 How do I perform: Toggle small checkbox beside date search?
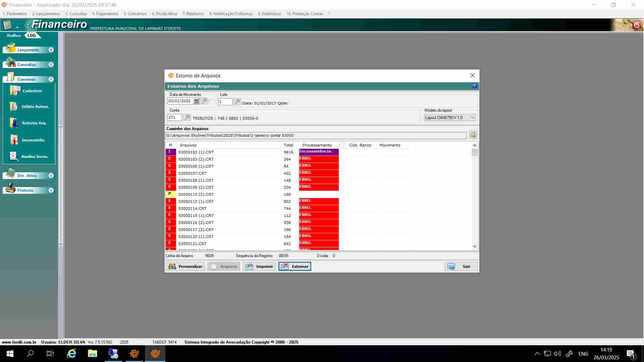pos(211,101)
